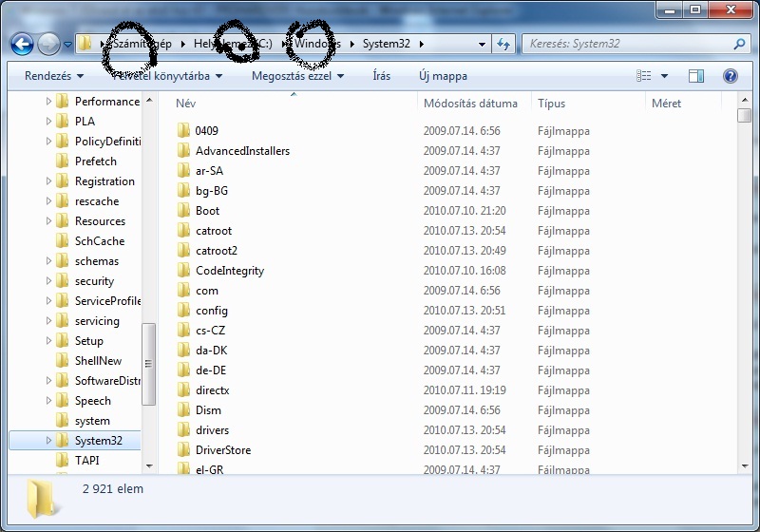Expand the schemas tree node
760x532 pixels.
coord(48,260)
